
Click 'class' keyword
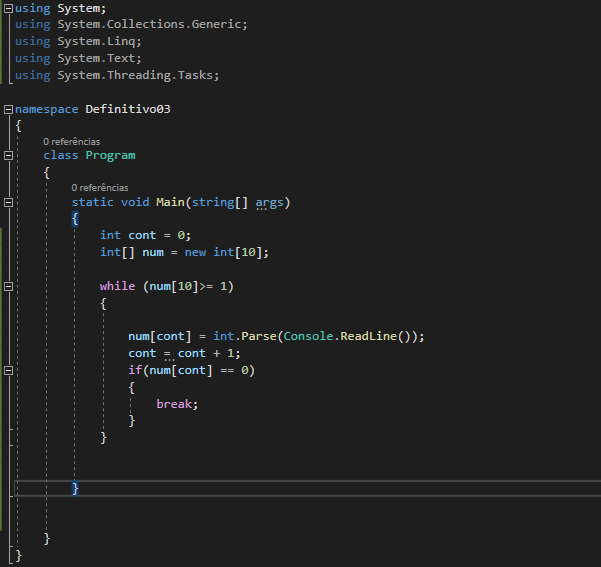[x=61, y=155]
